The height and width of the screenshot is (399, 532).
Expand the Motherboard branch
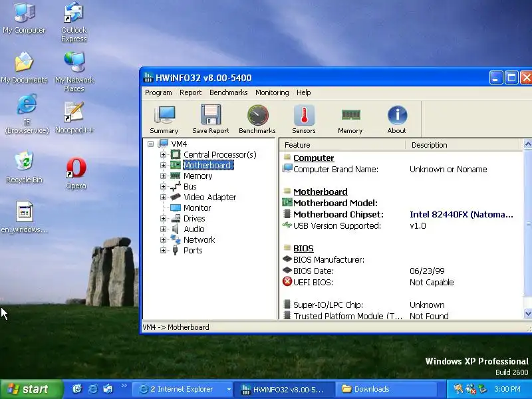tap(163, 165)
